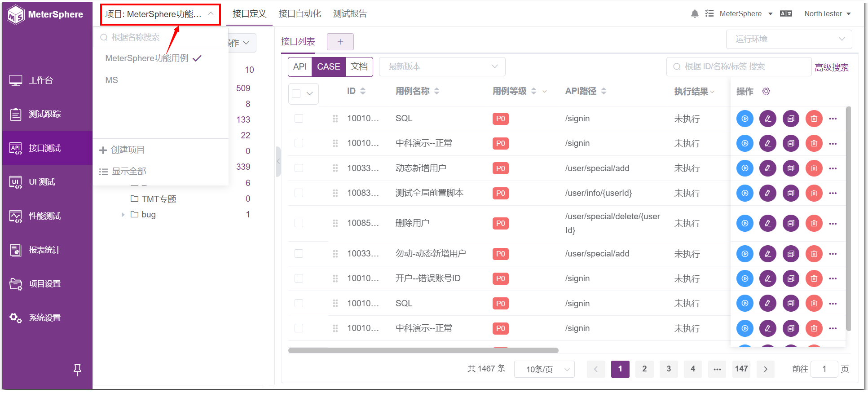Viewport: 868px width, 393px height.
Task: Open 高级搜索 link
Action: pyautogui.click(x=832, y=68)
